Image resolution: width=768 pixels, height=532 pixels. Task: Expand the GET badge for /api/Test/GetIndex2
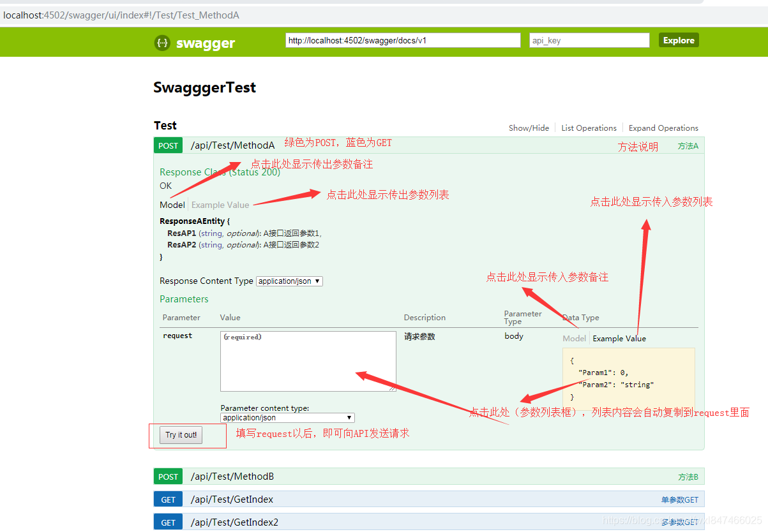coord(168,522)
